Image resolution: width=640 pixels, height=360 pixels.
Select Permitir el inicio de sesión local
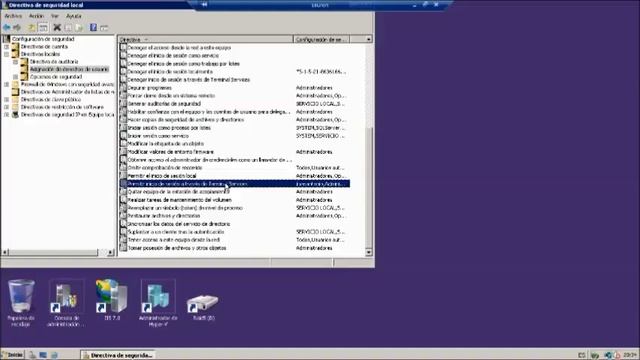[x=235, y=176]
